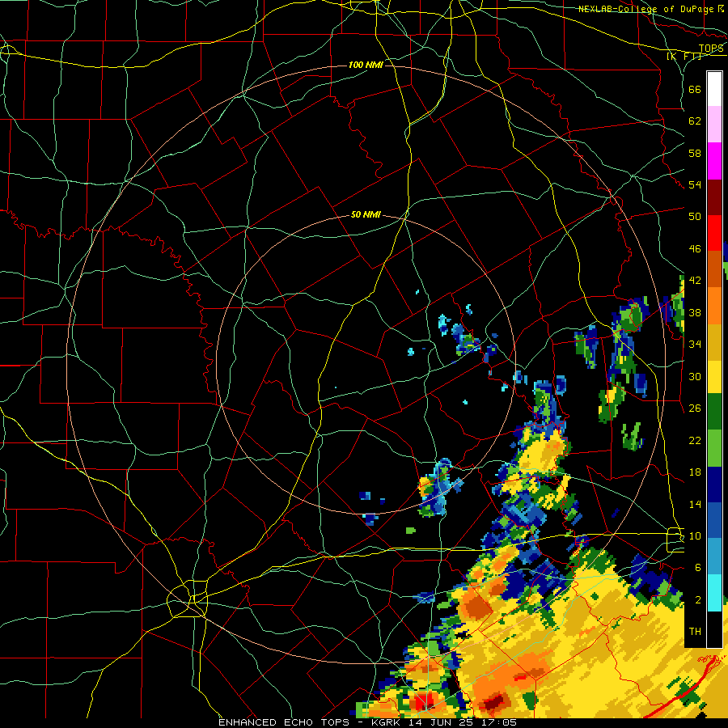Click the 62 value on the legend scale

(695, 121)
